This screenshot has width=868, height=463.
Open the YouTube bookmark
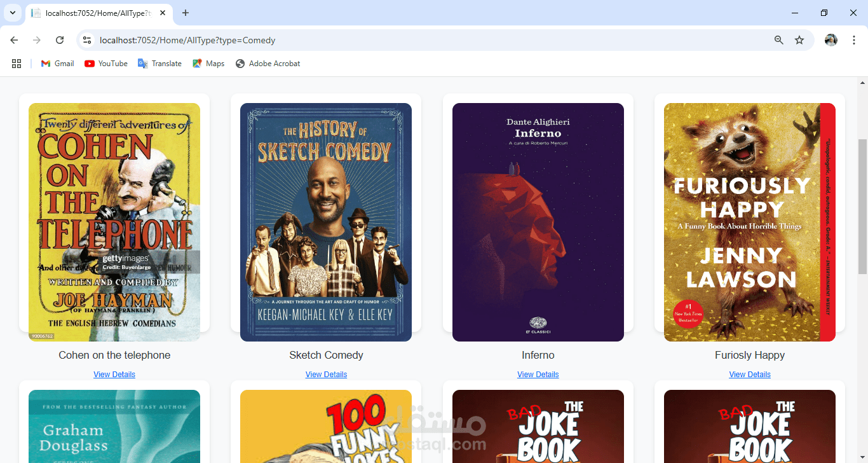[x=106, y=64]
